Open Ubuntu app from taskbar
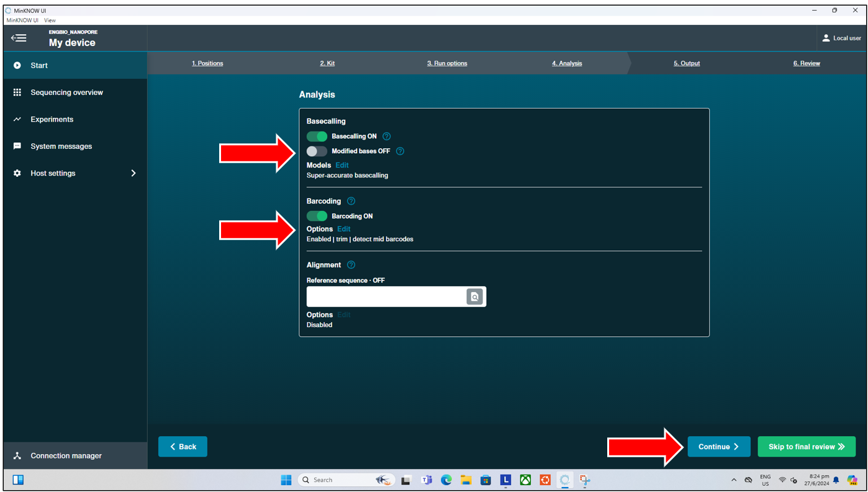The height and width of the screenshot is (492, 868). coord(545,480)
